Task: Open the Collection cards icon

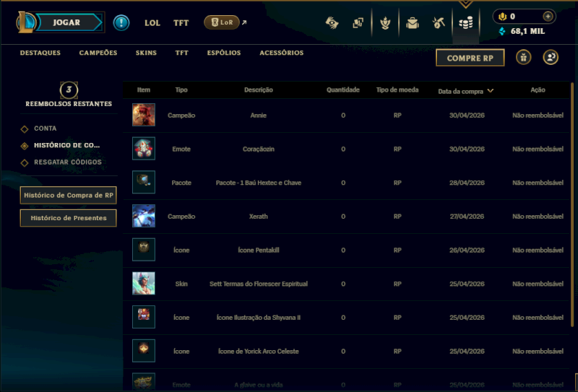Action: pyautogui.click(x=358, y=23)
